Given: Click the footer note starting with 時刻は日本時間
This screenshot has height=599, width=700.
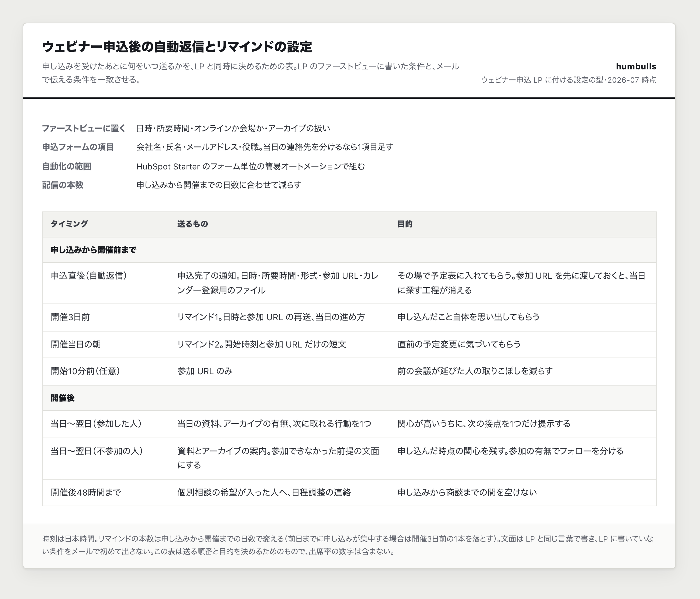Looking at the screenshot, I should coord(348,545).
